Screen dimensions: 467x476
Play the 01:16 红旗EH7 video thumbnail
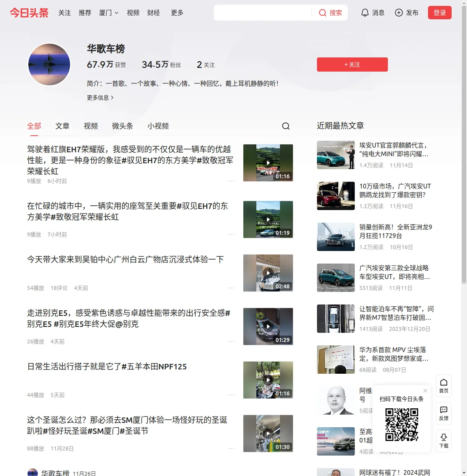268,163
